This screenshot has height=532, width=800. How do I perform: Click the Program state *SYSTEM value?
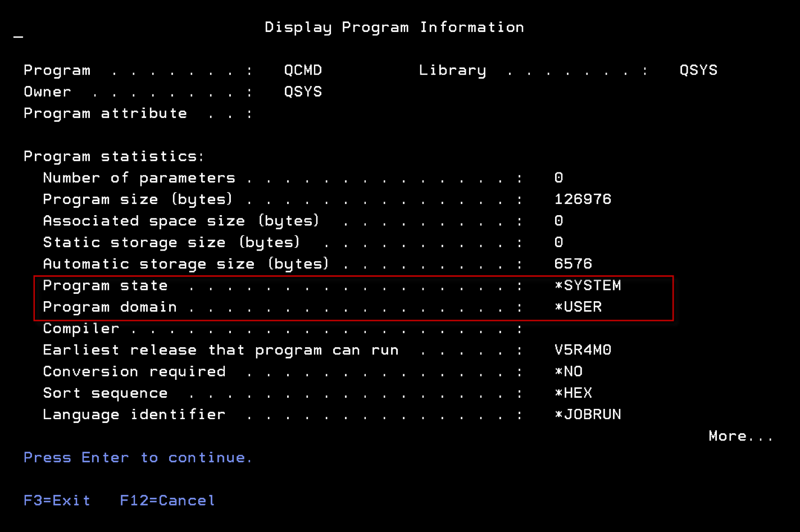(588, 285)
